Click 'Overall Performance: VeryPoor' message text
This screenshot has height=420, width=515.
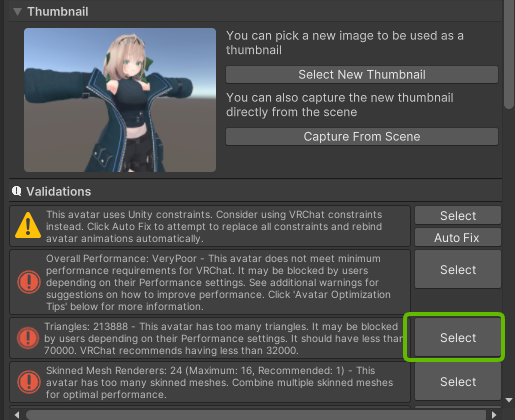click(x=218, y=282)
